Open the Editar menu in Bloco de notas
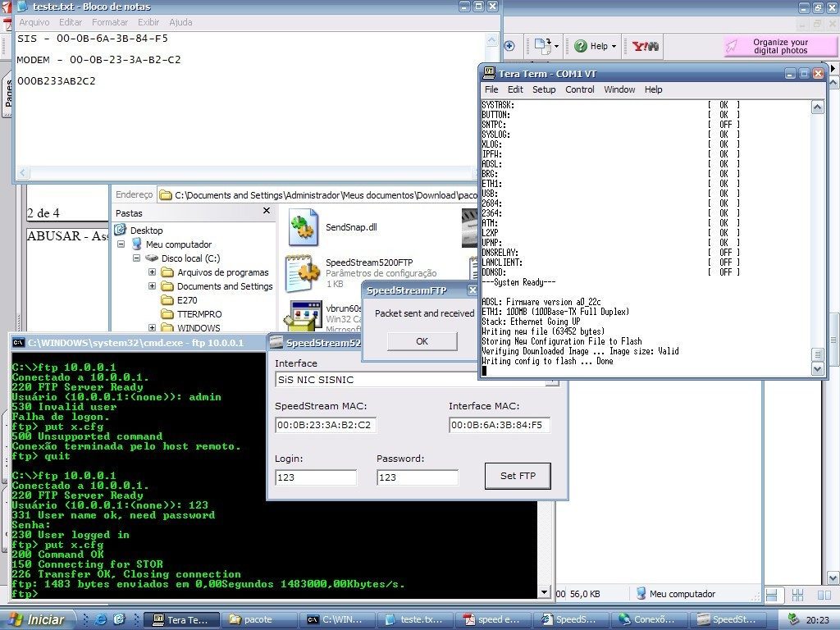 [x=71, y=22]
